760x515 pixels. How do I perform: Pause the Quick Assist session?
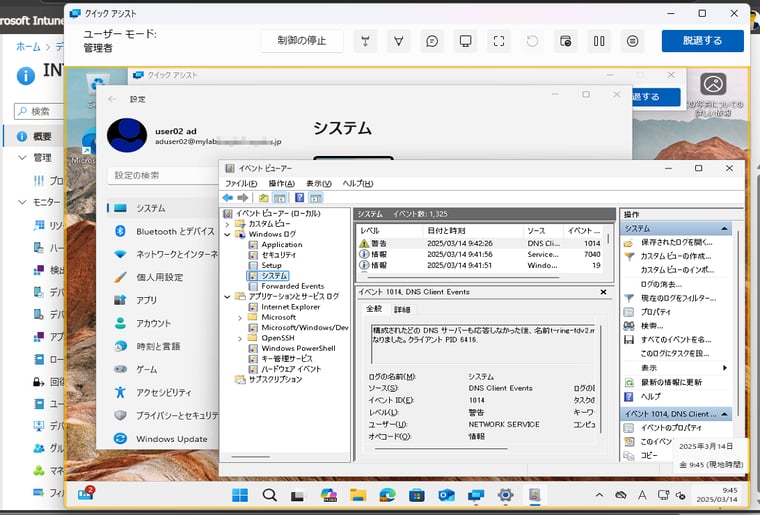pyautogui.click(x=599, y=41)
